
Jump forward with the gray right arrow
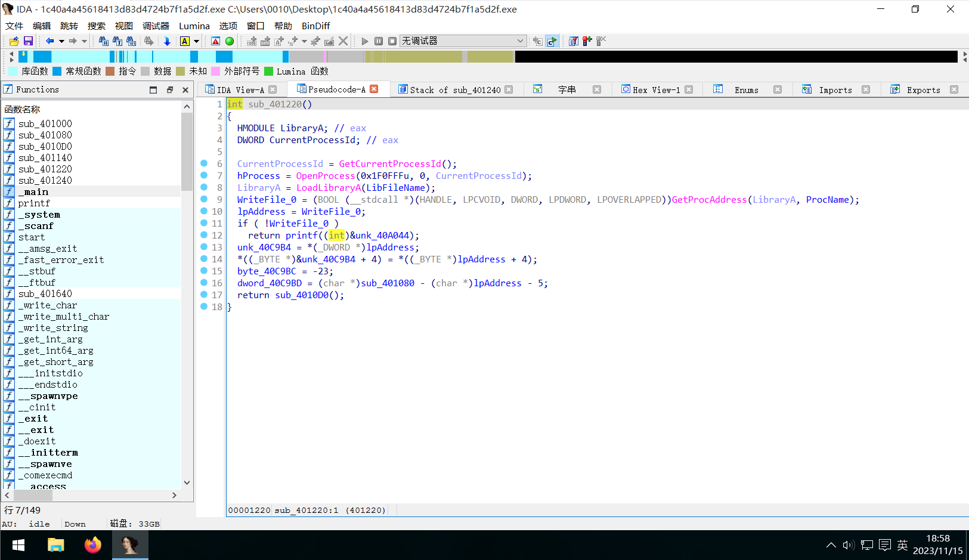(73, 41)
